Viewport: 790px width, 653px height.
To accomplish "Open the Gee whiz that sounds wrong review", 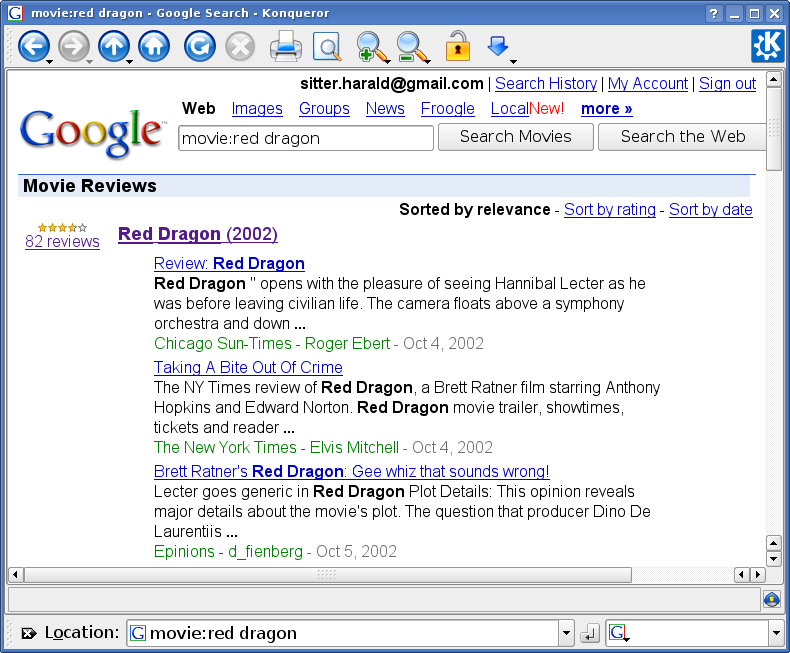I will click(x=351, y=472).
